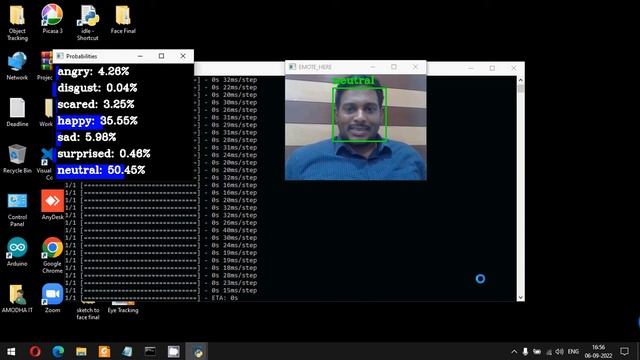Image resolution: width=640 pixels, height=360 pixels.
Task: Click the ETA: 0s console line
Action: click(x=224, y=298)
